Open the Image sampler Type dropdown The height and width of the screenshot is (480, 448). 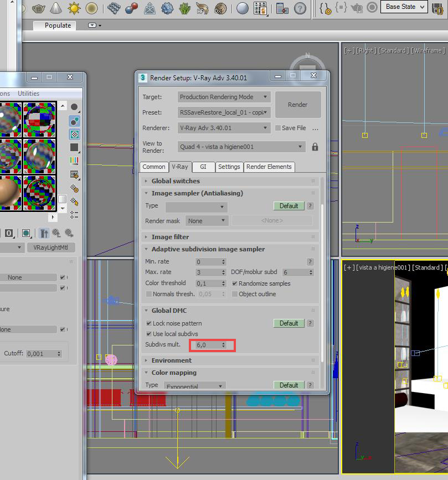tap(196, 207)
